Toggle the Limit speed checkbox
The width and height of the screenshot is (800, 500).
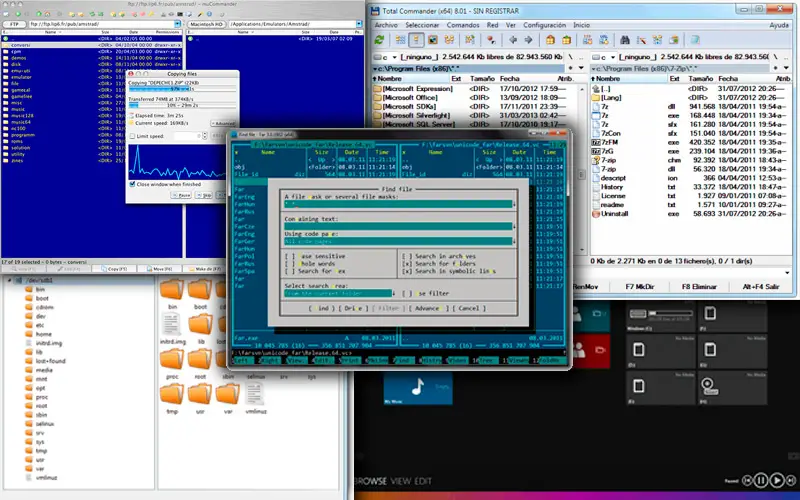coord(132,136)
